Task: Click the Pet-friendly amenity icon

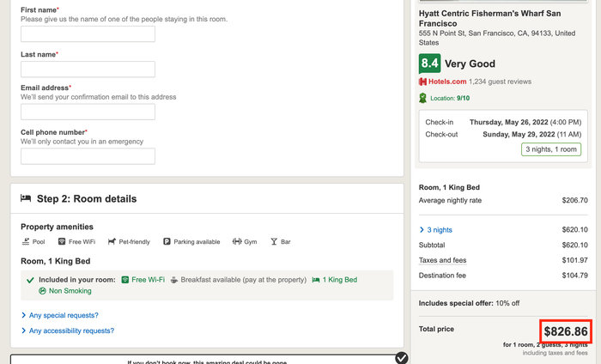Action: (x=112, y=241)
